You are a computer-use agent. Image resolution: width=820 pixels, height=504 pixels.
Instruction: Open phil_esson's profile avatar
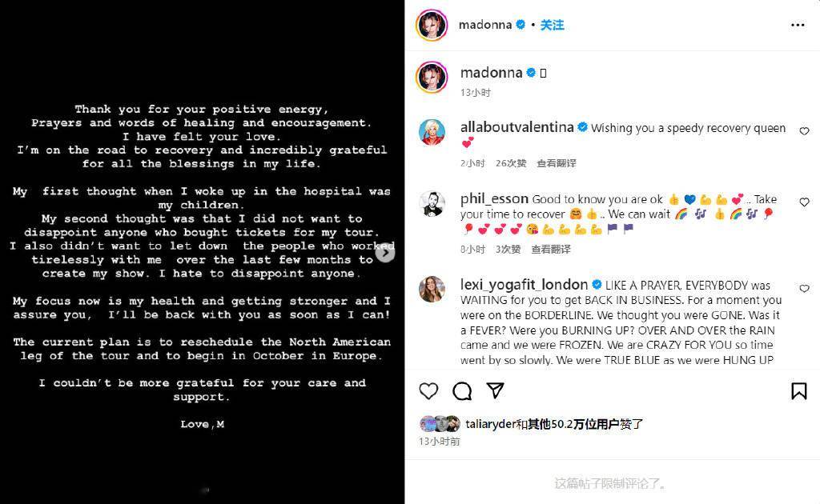click(x=432, y=203)
